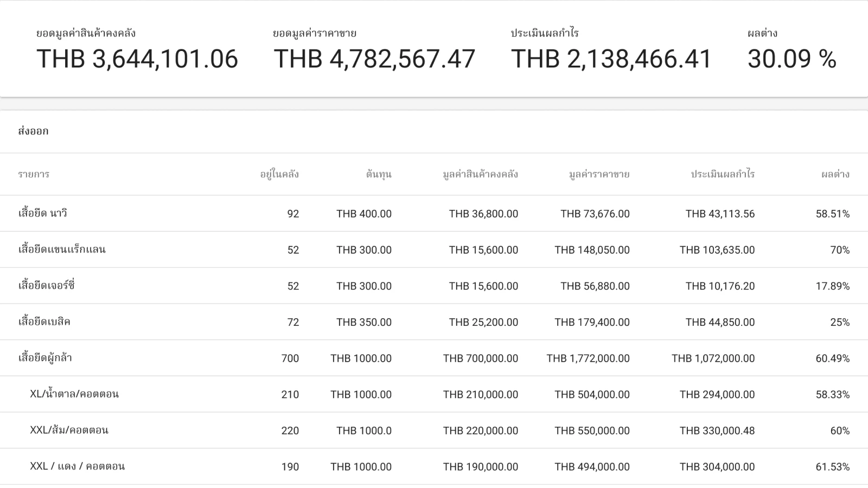The image size is (868, 488).
Task: Click the มูลค่าสินค้าคงคลัง column header
Action: click(480, 175)
